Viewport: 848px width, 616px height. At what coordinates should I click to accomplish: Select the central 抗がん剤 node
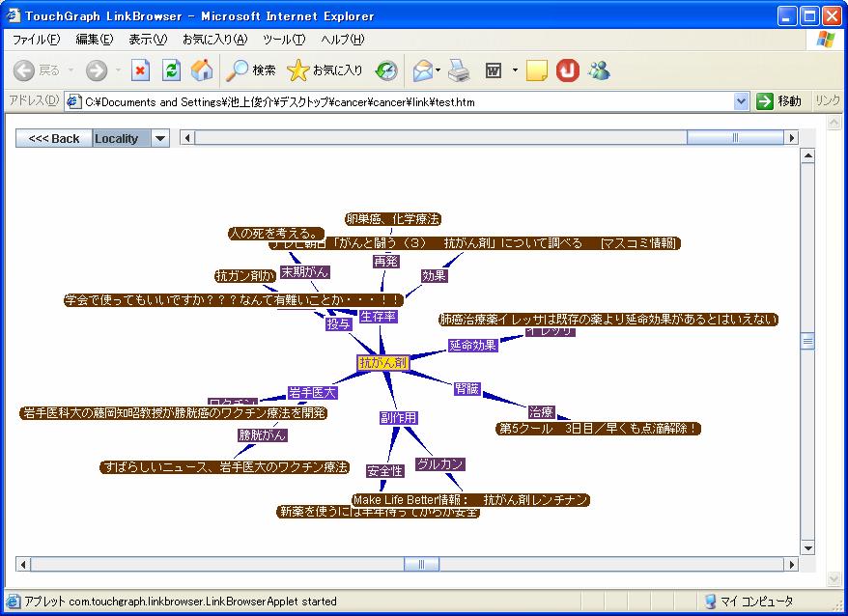(x=383, y=363)
